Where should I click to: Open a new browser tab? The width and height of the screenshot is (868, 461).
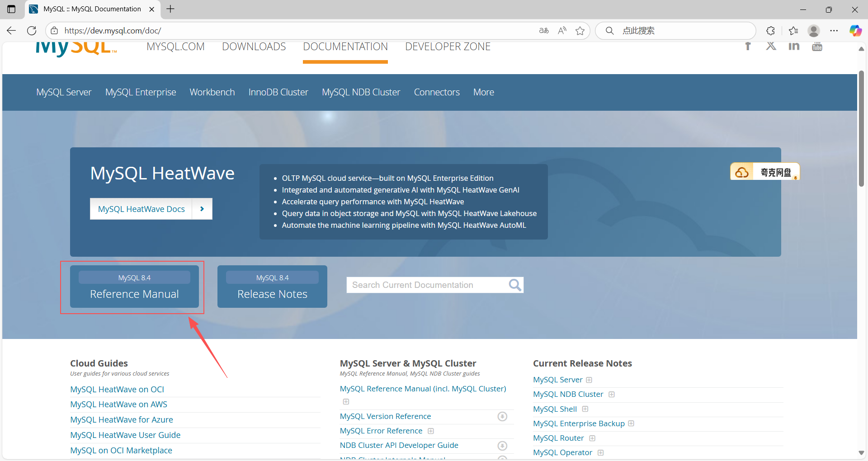point(170,9)
